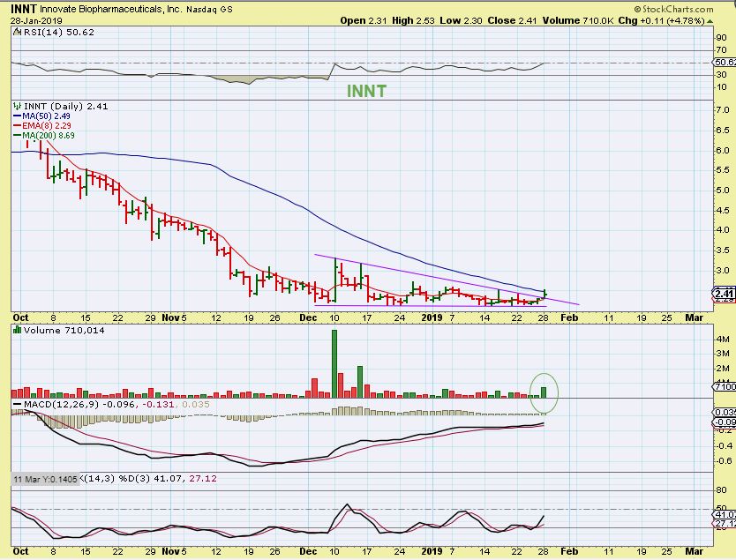
Task: Select the Low 2.30 value
Action: pos(461,20)
